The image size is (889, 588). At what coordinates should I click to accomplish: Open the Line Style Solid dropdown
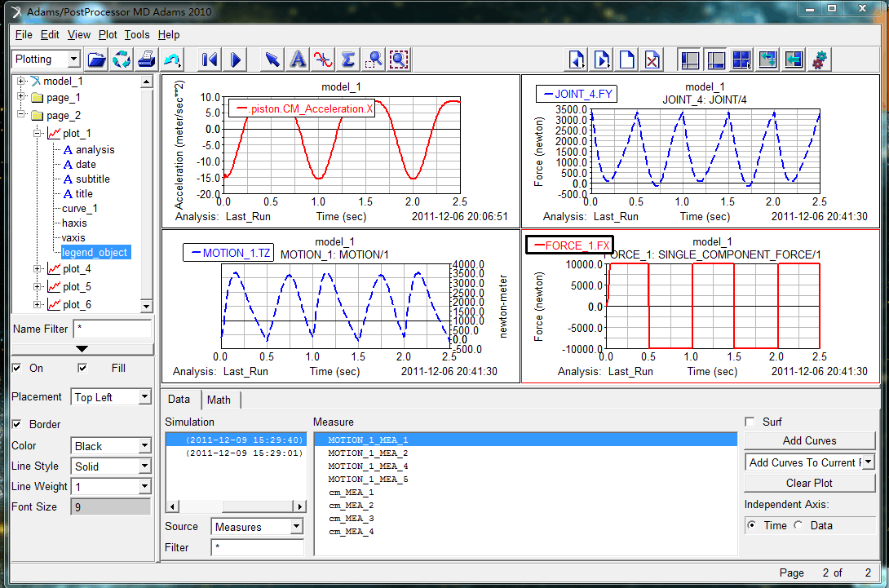[144, 466]
